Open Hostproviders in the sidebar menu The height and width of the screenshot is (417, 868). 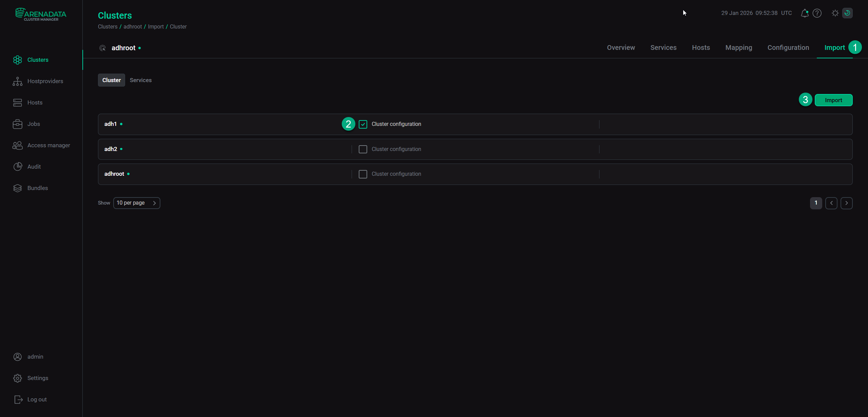coord(45,81)
